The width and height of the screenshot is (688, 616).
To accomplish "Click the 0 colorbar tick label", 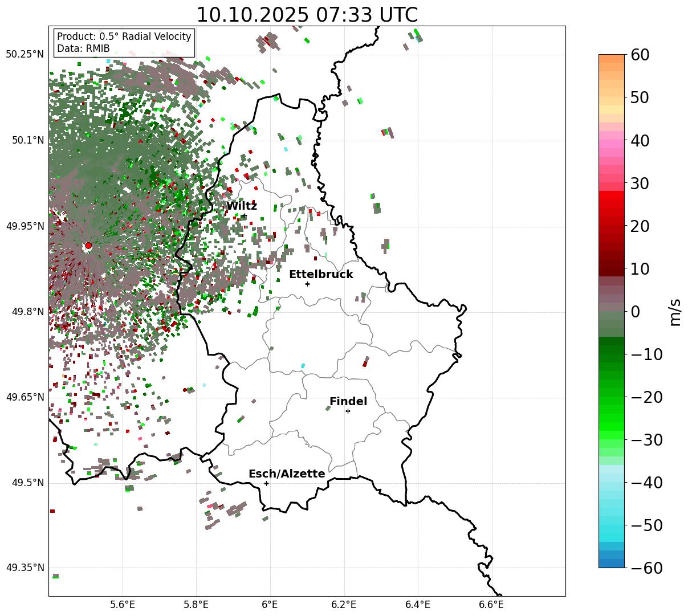I will (x=634, y=312).
